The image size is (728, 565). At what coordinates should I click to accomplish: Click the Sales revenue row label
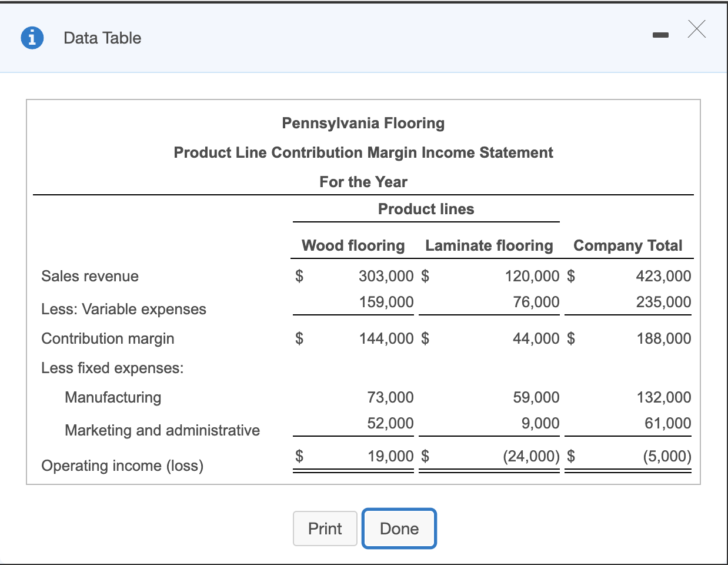point(90,276)
